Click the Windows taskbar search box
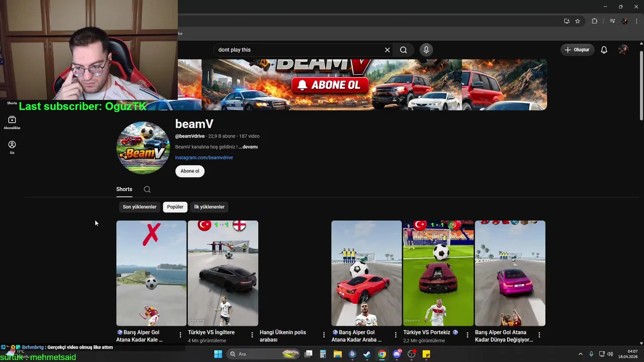Viewport: 644px width, 362px height. 263,354
